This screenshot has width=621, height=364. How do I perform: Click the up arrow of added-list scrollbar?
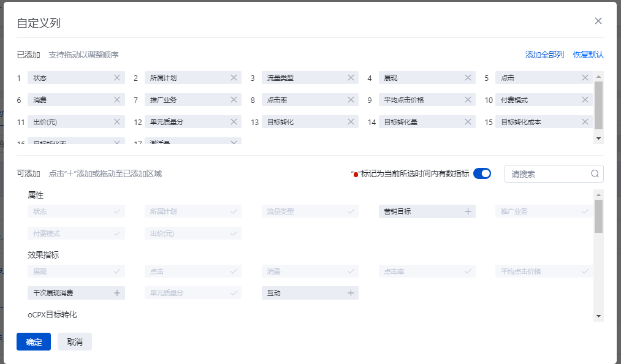click(x=598, y=77)
